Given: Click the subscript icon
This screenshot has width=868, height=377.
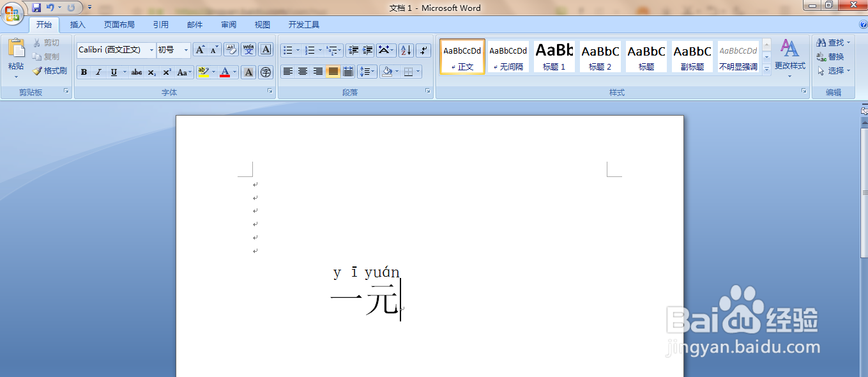Looking at the screenshot, I should 151,72.
